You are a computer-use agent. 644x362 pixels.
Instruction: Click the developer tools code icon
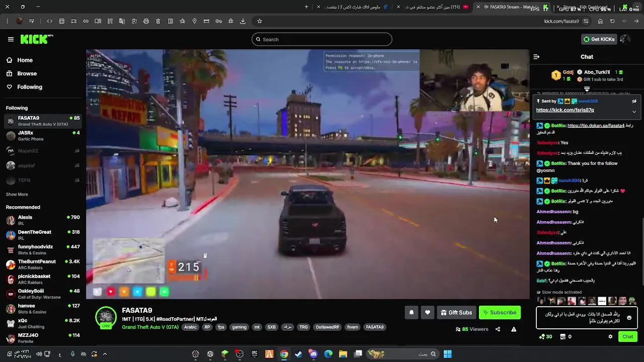coord(49,21)
